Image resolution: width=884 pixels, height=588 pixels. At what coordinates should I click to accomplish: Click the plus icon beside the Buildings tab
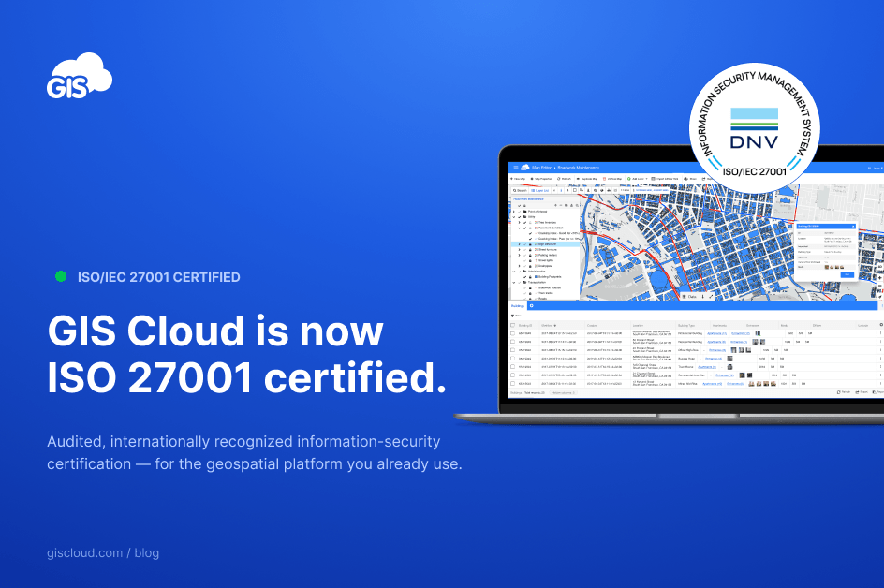coord(532,306)
